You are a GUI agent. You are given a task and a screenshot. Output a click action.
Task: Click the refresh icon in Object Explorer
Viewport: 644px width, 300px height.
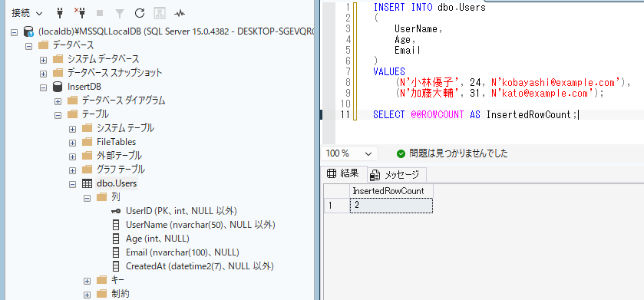(x=140, y=14)
